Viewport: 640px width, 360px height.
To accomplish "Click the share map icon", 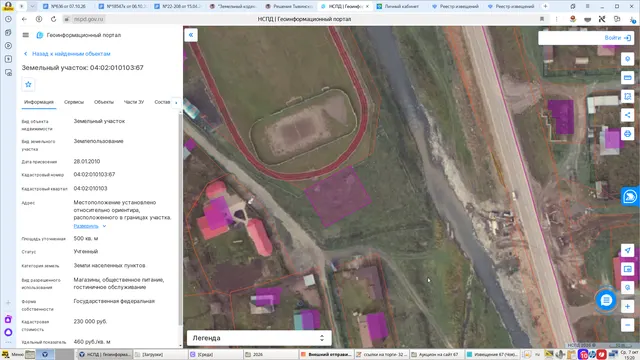I will click(x=627, y=115).
